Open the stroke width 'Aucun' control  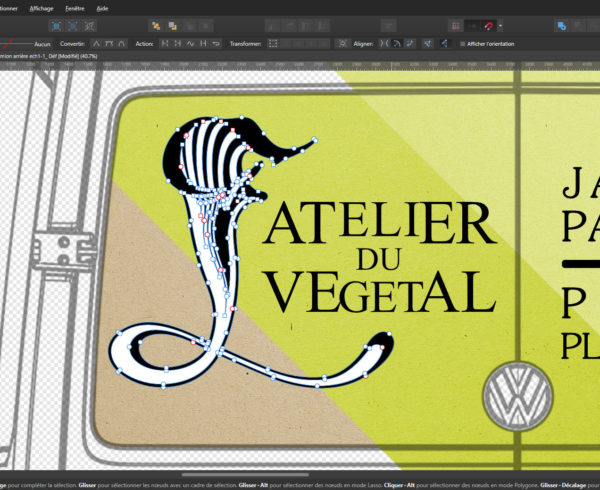pos(42,44)
